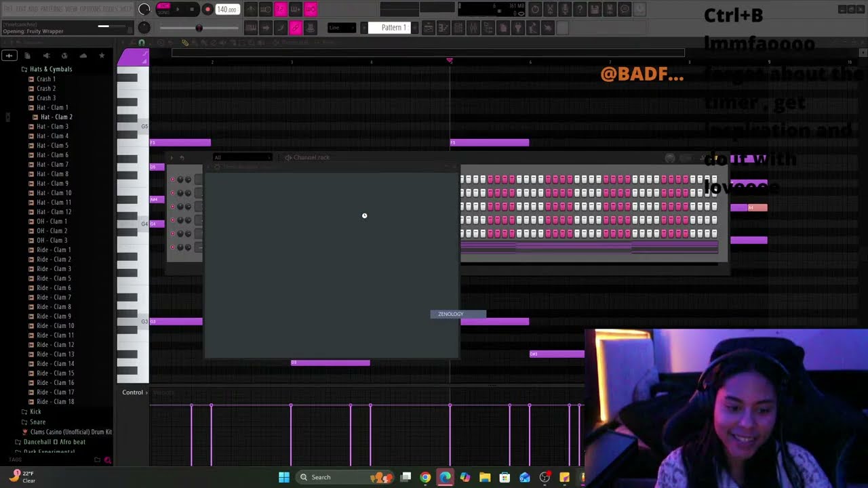Viewport: 868px width, 488px height.
Task: Toggle the pink link/multilink controllers icon
Action: tap(296, 28)
